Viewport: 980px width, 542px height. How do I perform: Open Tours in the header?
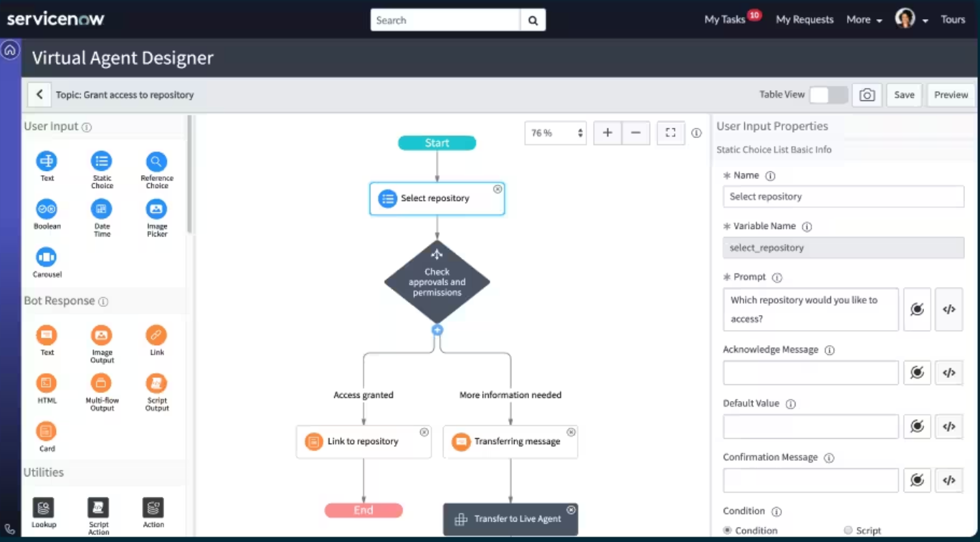pos(953,20)
